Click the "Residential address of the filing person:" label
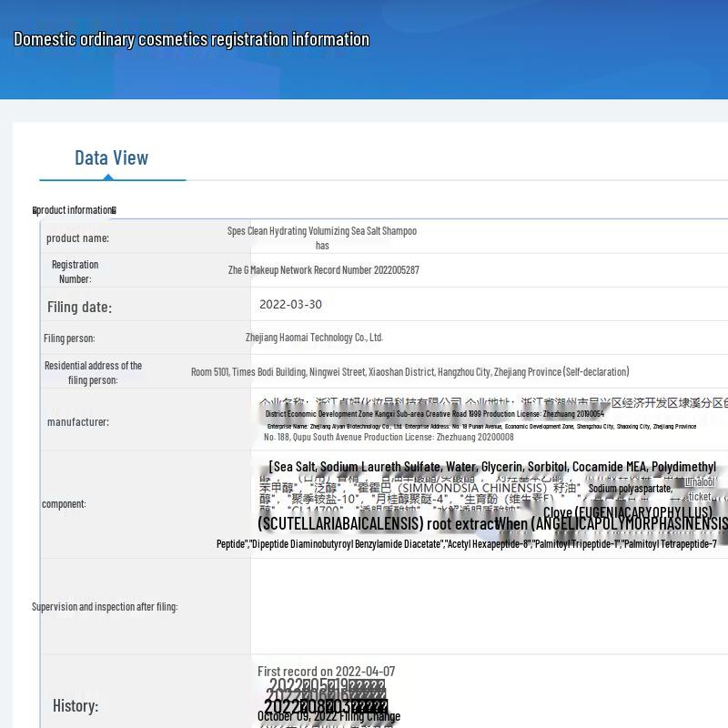728x728 pixels. click(x=93, y=373)
